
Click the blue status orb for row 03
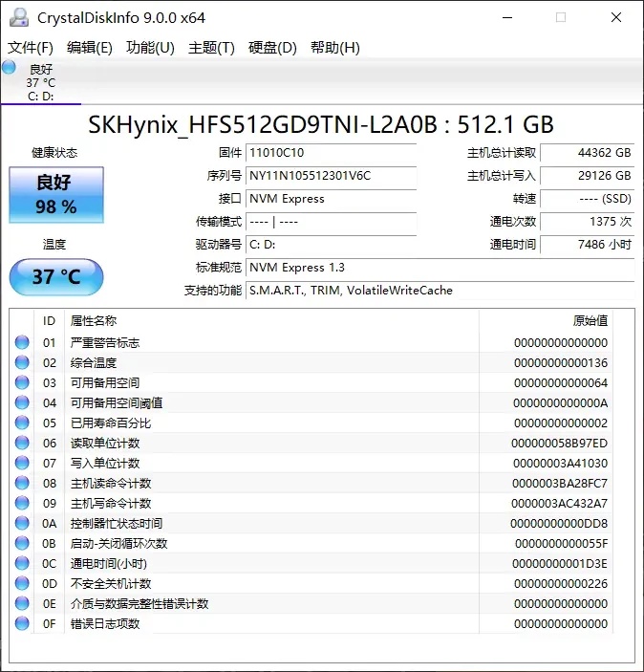pyautogui.click(x=22, y=382)
